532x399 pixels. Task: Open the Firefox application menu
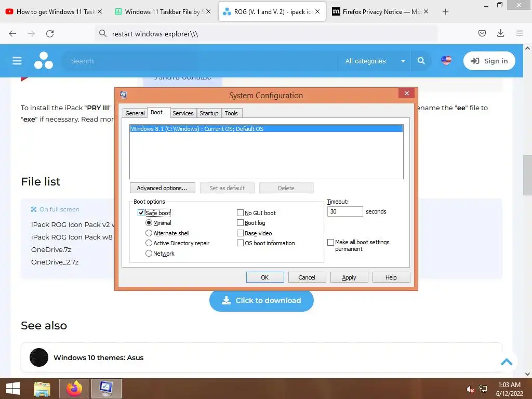pyautogui.click(x=520, y=33)
